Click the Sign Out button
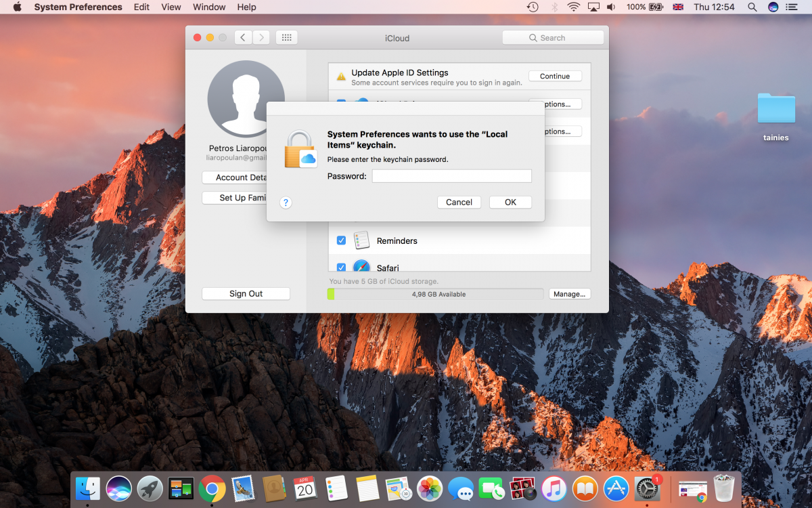 246,294
